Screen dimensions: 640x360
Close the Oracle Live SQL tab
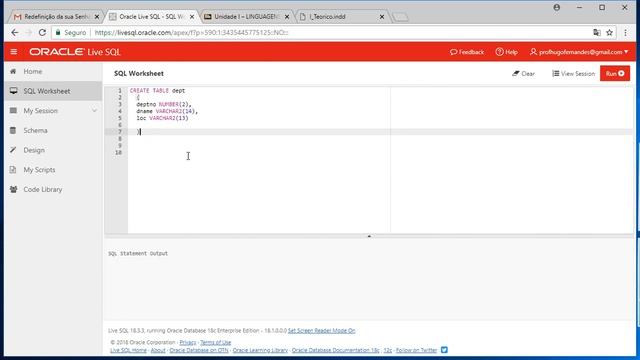[192, 17]
